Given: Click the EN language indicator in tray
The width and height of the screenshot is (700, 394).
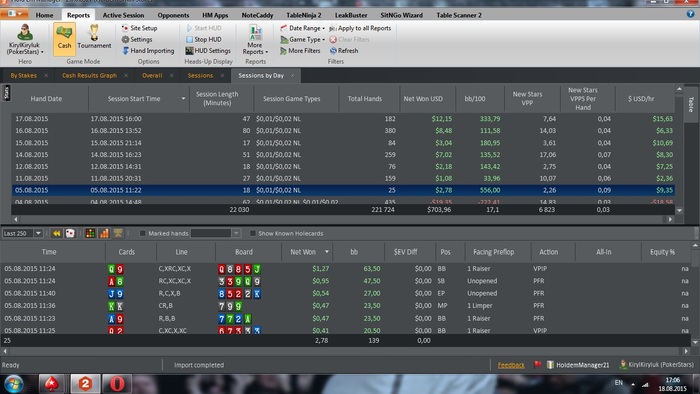Looking at the screenshot, I should 619,382.
